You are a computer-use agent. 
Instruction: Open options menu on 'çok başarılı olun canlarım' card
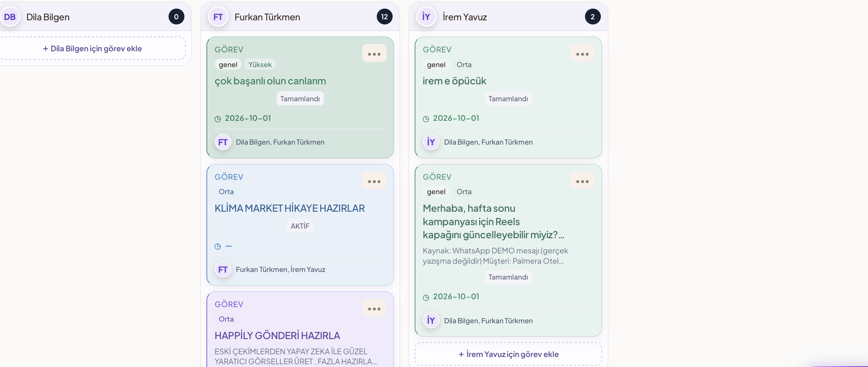tap(374, 53)
